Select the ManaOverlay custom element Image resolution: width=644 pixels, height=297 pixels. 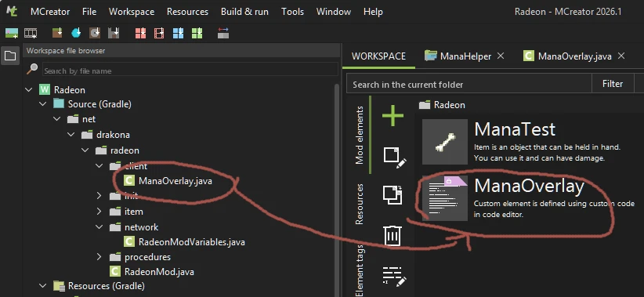[530, 198]
